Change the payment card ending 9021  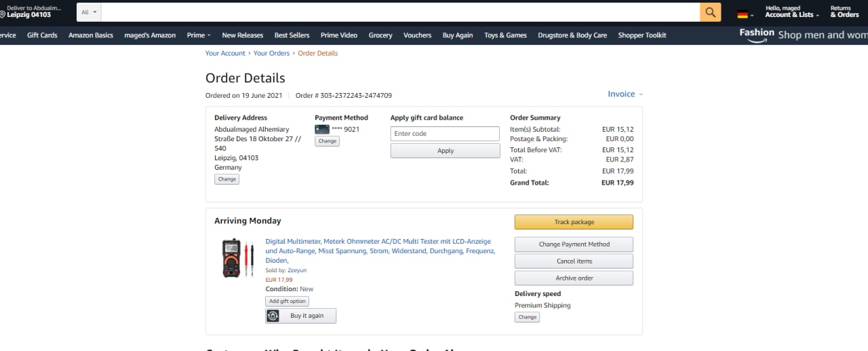[x=327, y=141]
